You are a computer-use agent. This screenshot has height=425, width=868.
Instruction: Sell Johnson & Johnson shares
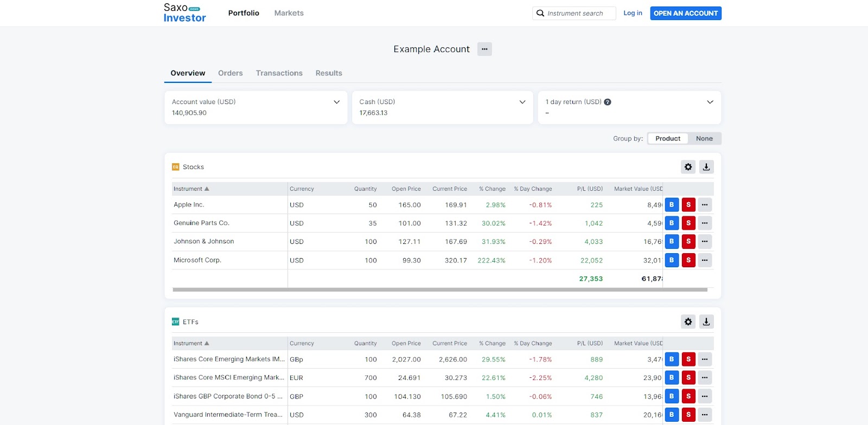[688, 241]
